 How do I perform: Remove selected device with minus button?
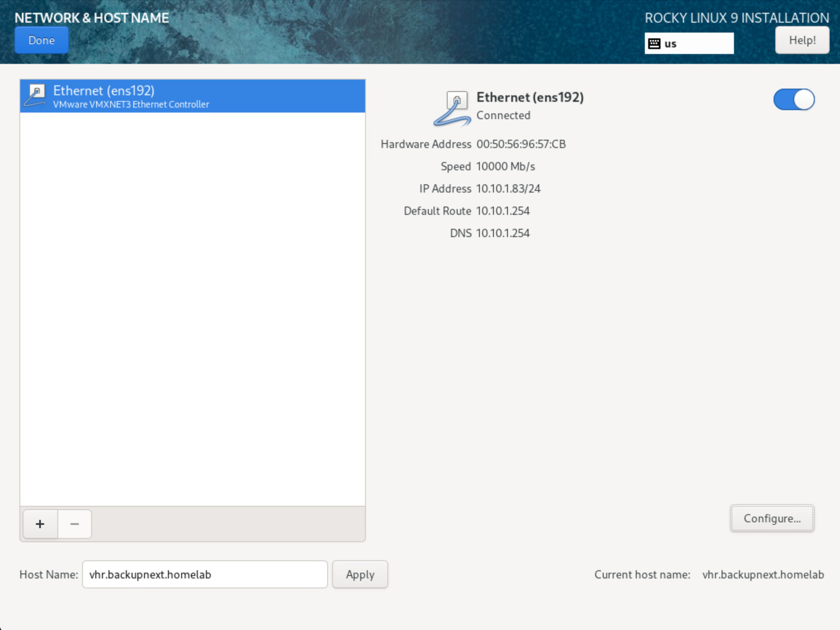click(x=75, y=524)
